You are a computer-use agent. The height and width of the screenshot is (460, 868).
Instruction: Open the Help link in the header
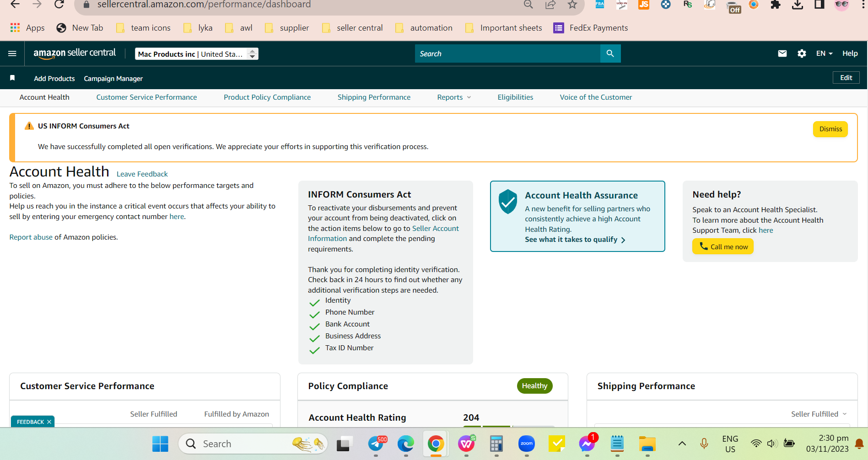click(850, 53)
